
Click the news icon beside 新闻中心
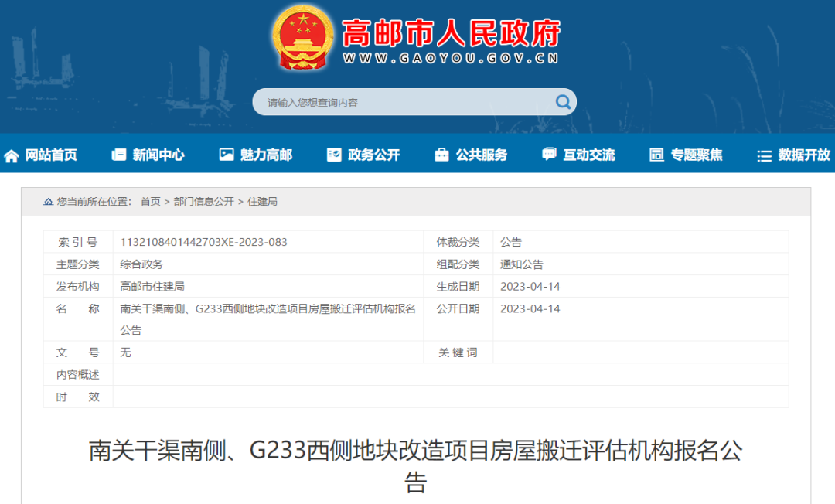pos(119,155)
